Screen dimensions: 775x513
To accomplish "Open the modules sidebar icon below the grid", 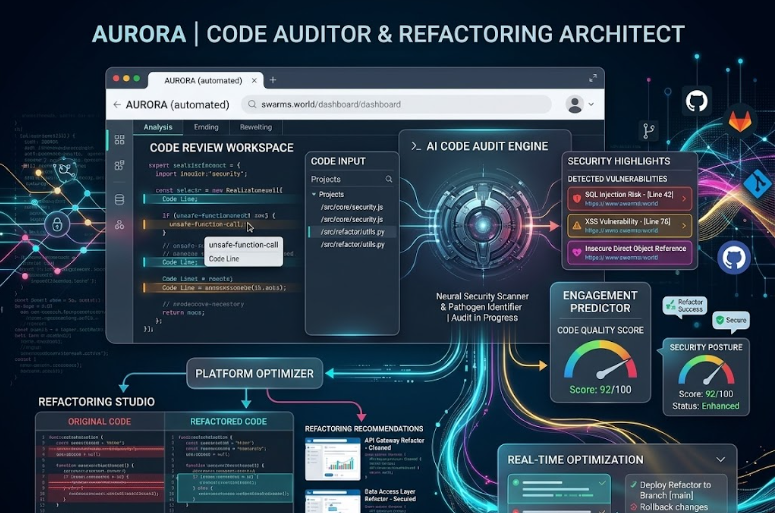I will point(120,165).
